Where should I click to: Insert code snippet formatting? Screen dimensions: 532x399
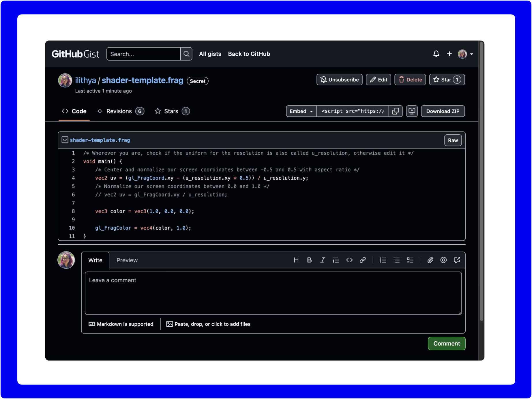coord(349,260)
